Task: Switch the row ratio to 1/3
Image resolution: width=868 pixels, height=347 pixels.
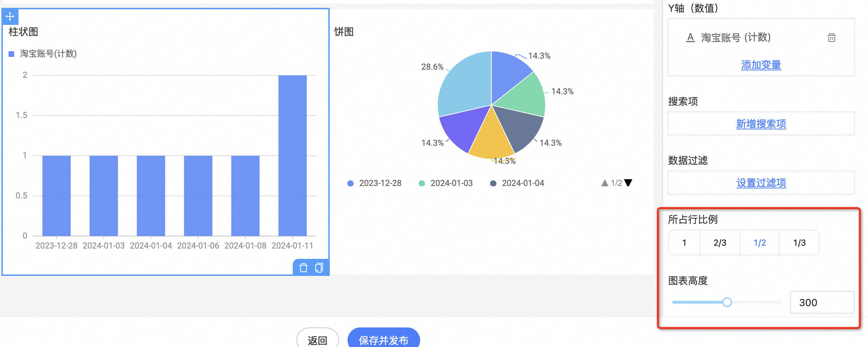Action: coord(799,243)
